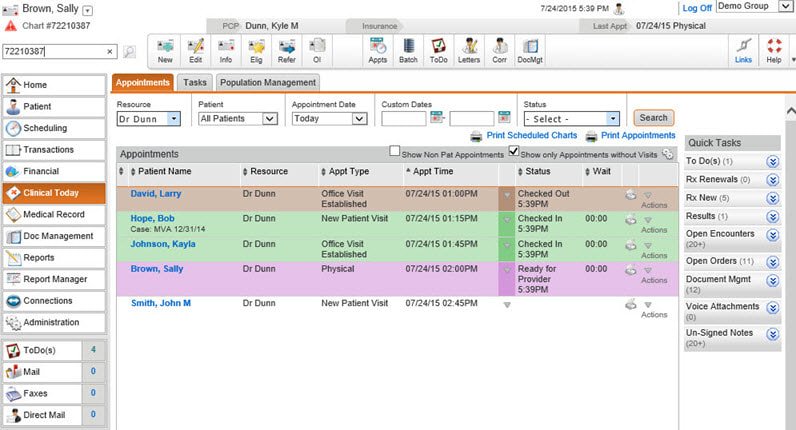Click the printer icon for Print Scheduled Charts

click(476, 136)
